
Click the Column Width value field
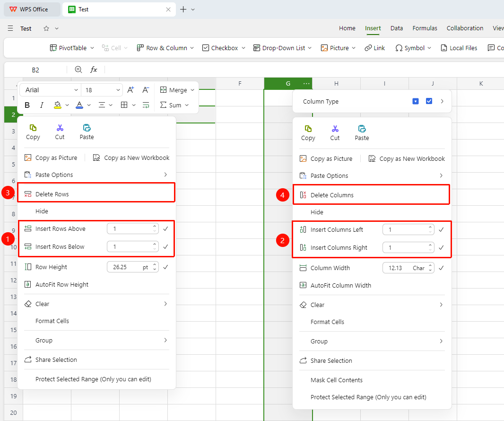(x=408, y=268)
